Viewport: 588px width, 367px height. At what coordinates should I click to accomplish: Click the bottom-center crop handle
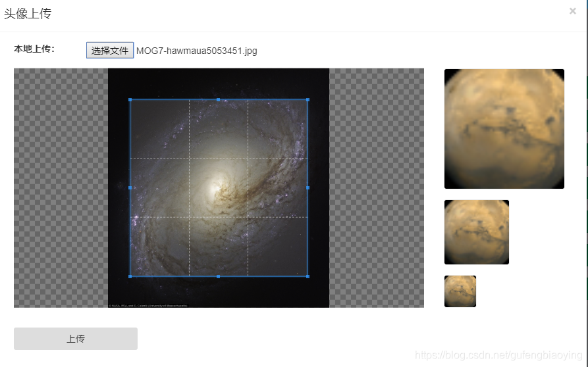218,276
